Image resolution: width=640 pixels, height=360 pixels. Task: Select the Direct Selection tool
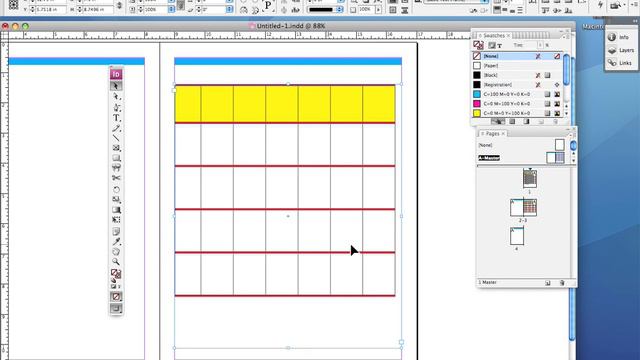pos(116,97)
